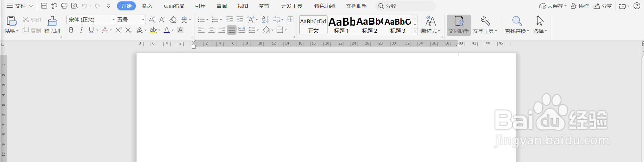Open Print Preview icon
The height and width of the screenshot is (162, 644).
74,6
